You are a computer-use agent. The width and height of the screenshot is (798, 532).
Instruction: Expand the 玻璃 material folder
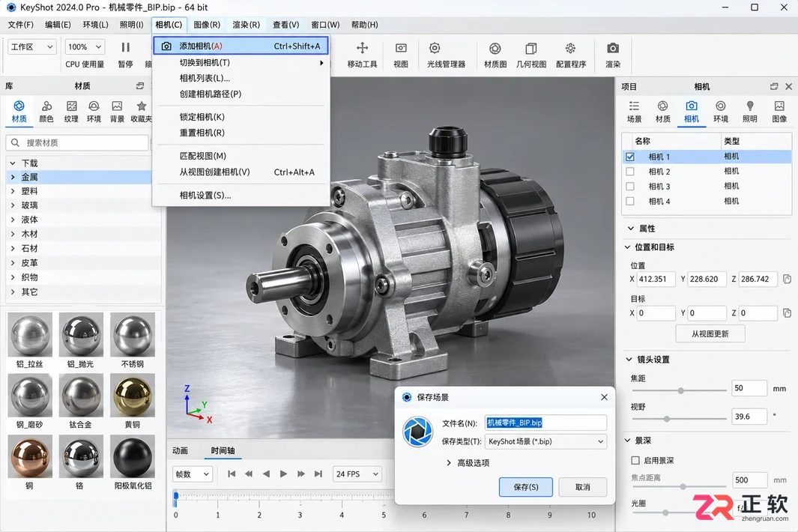[13, 205]
